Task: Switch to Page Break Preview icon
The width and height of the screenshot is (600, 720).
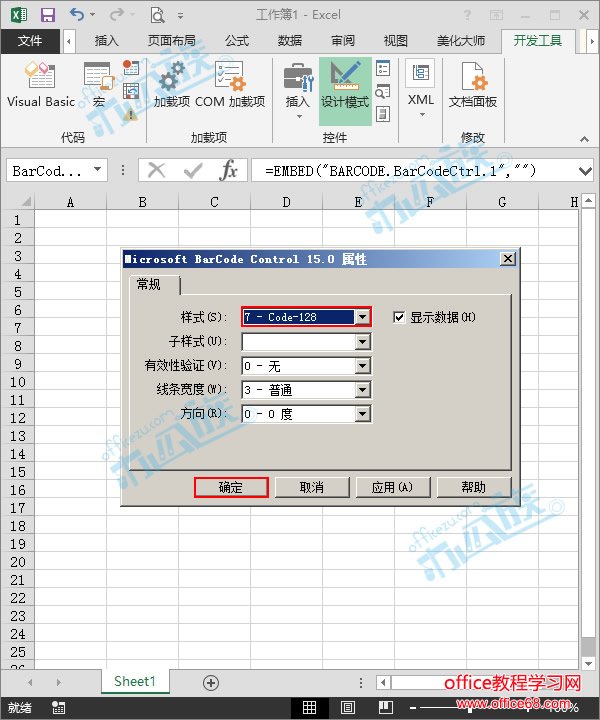Action: tap(386, 708)
